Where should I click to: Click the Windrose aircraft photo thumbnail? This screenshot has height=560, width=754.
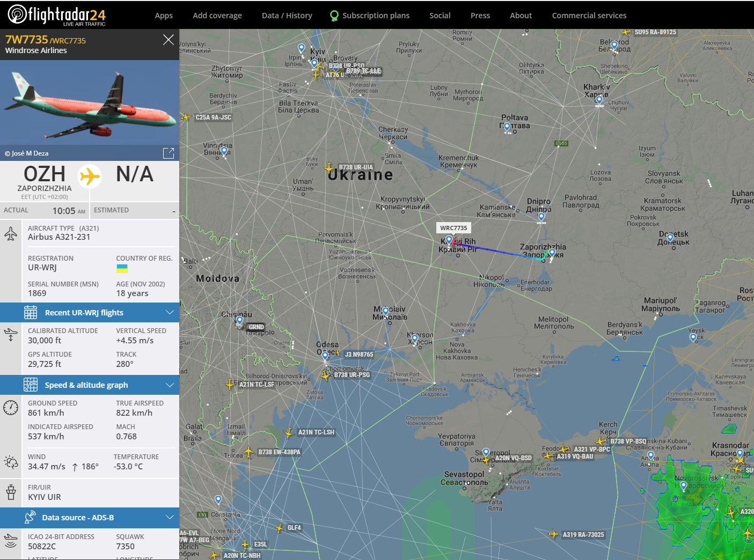tap(90, 102)
